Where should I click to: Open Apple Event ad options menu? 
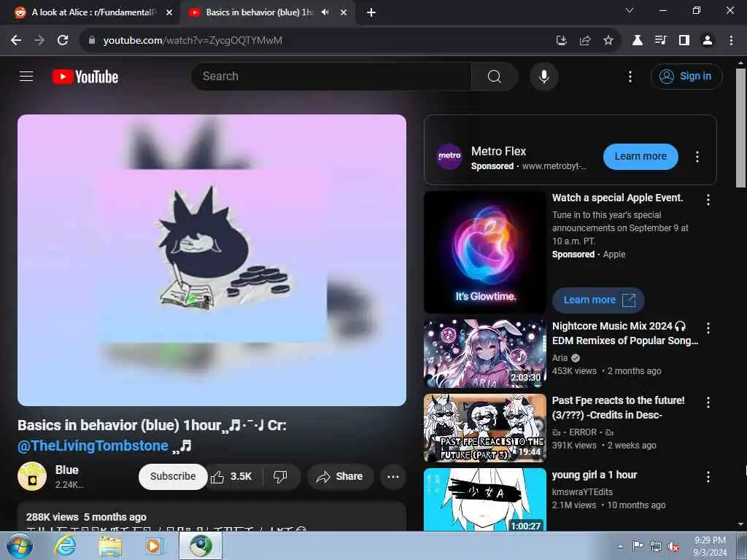(x=708, y=200)
